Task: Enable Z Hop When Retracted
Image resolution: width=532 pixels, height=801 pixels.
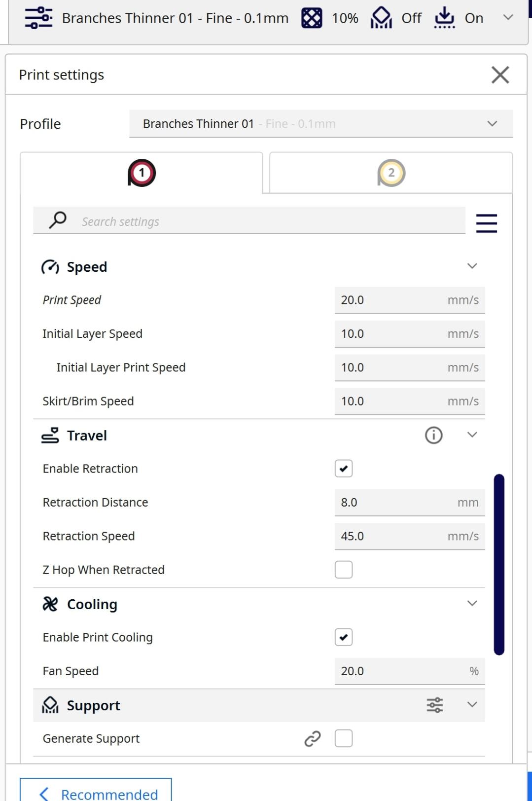Action: pos(344,570)
